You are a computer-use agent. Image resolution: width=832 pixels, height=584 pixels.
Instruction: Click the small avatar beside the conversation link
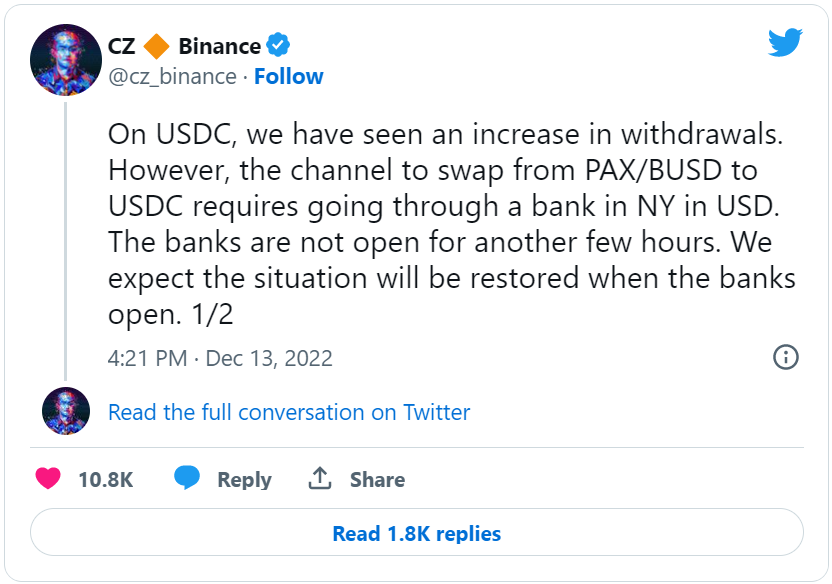tap(67, 412)
